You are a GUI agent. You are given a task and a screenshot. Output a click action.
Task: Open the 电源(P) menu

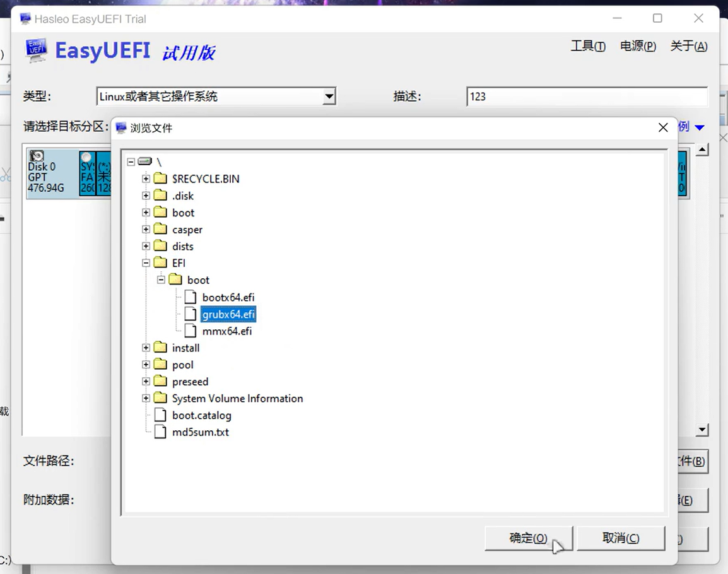638,46
